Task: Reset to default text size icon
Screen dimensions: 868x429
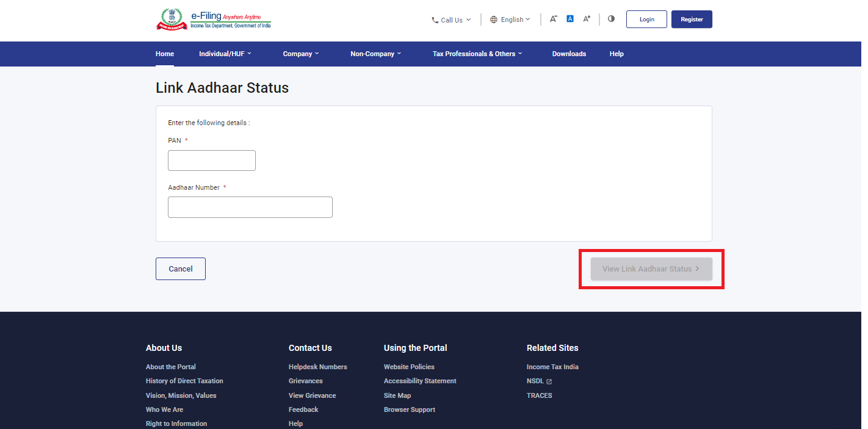Action: click(570, 19)
